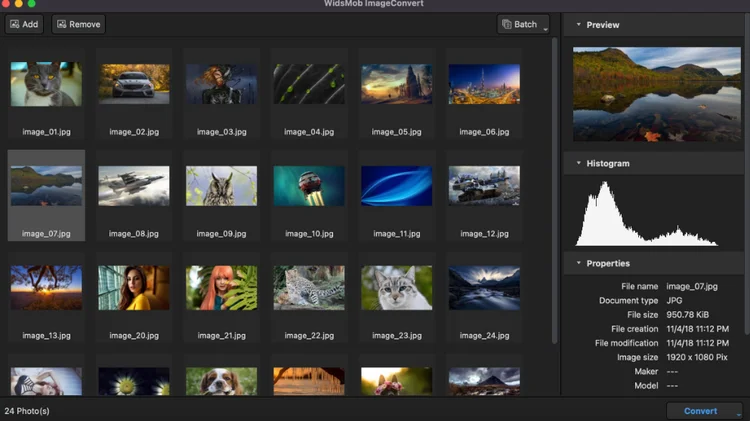The height and width of the screenshot is (421, 750).
Task: Select the spaniel dog thumbnail in bottom row
Action: click(221, 381)
